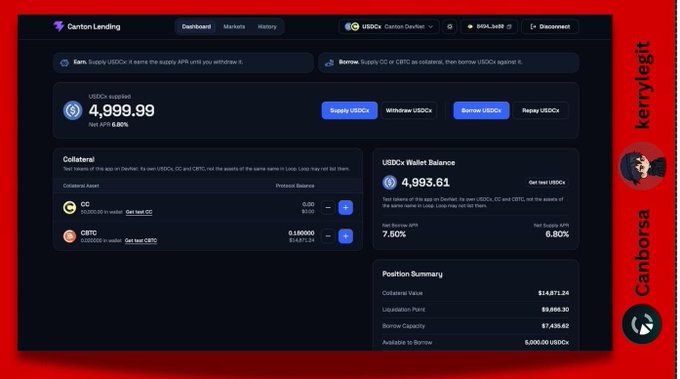
Task: Remove CC collateral with minus button
Action: click(x=328, y=208)
